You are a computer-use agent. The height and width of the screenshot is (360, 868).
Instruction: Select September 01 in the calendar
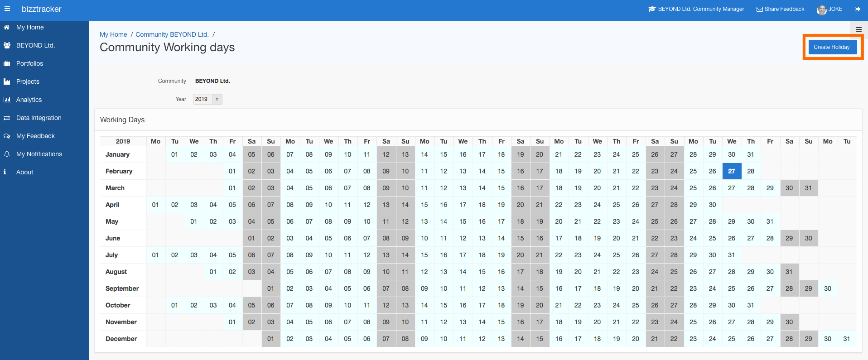(x=270, y=288)
